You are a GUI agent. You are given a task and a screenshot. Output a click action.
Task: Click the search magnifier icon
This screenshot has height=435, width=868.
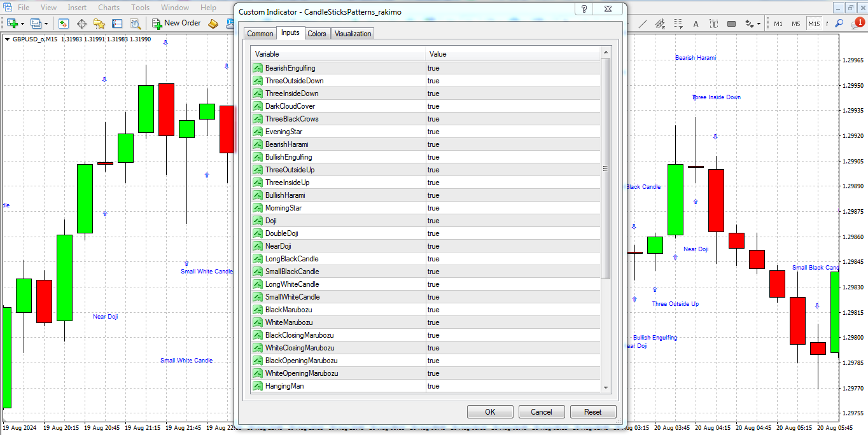tap(839, 24)
